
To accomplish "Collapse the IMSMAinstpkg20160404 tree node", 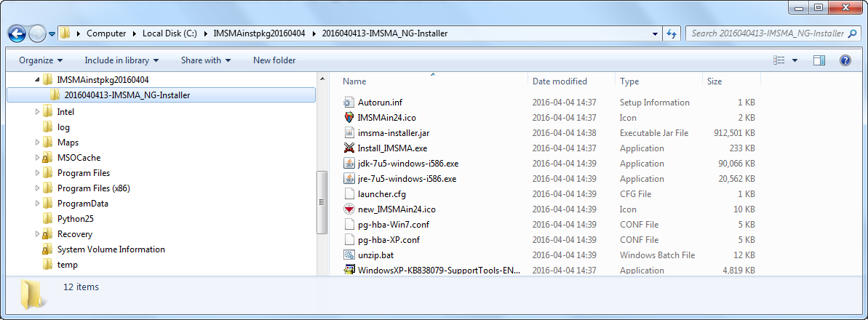I will point(37,79).
